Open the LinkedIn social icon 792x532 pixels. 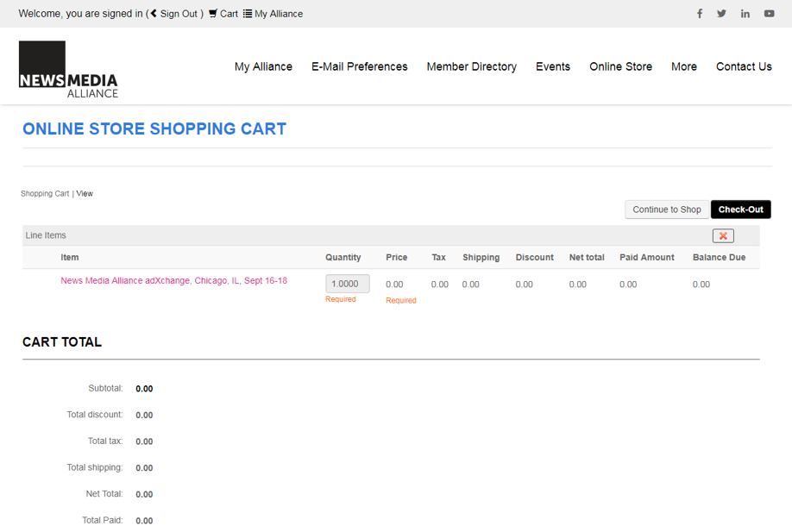[745, 14]
